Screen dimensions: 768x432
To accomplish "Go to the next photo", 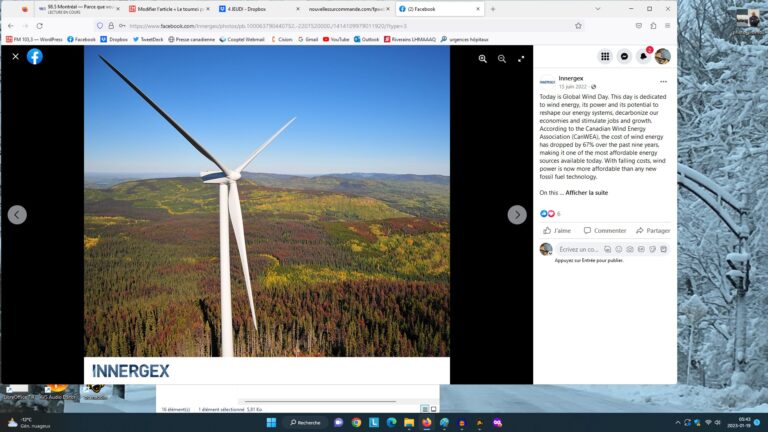I will 516,214.
